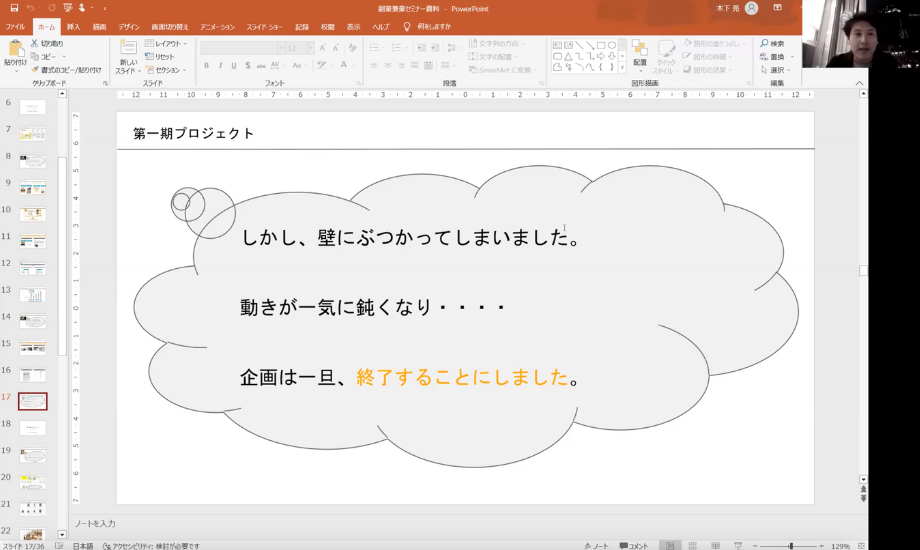
Task: Click Find (検索) in editing group
Action: click(772, 43)
